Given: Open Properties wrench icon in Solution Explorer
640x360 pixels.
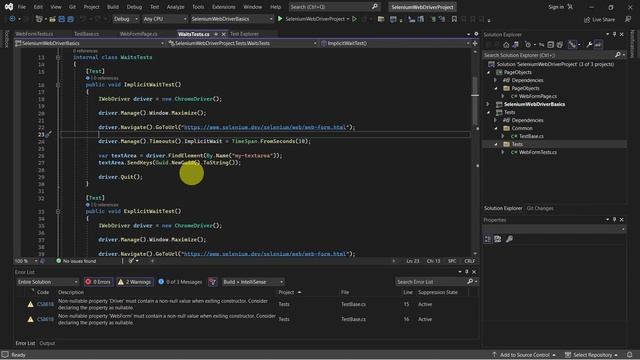Looking at the screenshot, I should (589, 45).
